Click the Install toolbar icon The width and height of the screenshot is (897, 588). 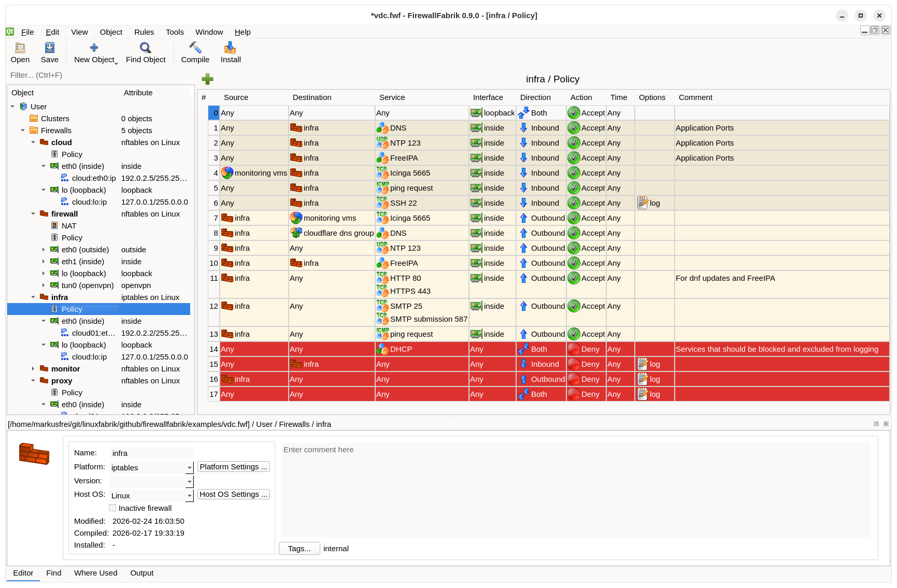pyautogui.click(x=230, y=48)
